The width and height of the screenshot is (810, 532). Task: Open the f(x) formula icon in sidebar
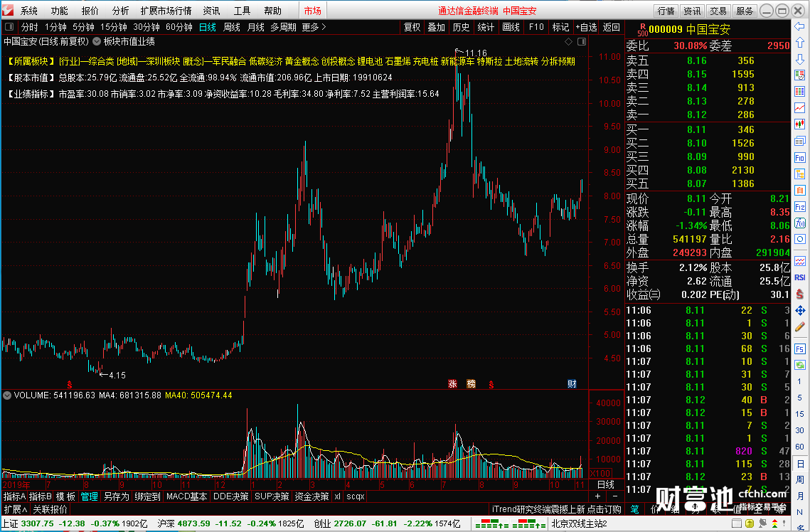(x=799, y=223)
